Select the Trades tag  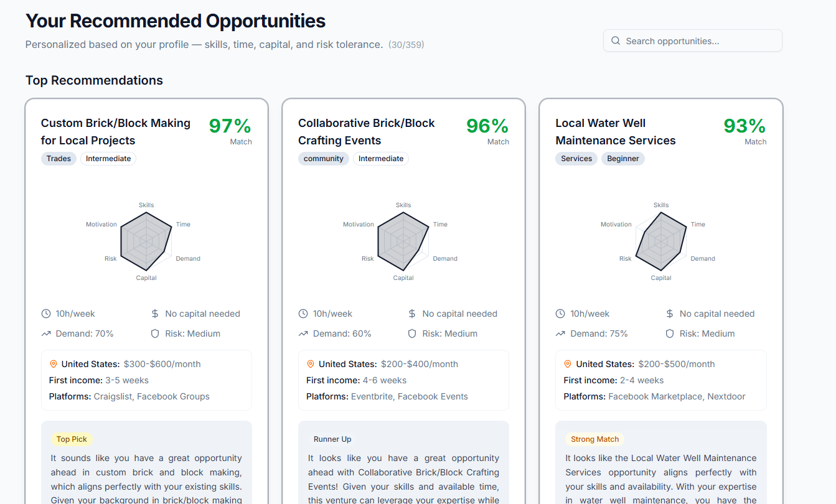59,159
